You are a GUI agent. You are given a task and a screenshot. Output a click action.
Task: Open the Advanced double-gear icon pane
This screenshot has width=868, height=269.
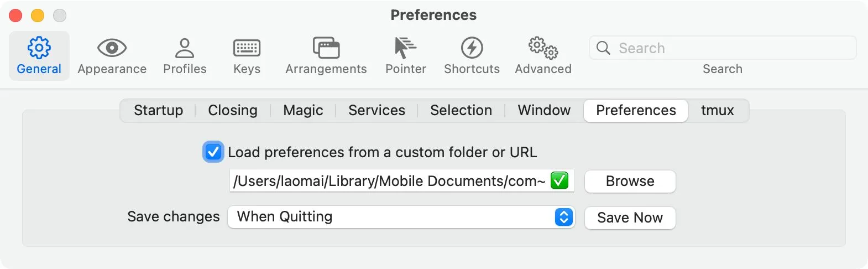[543, 48]
